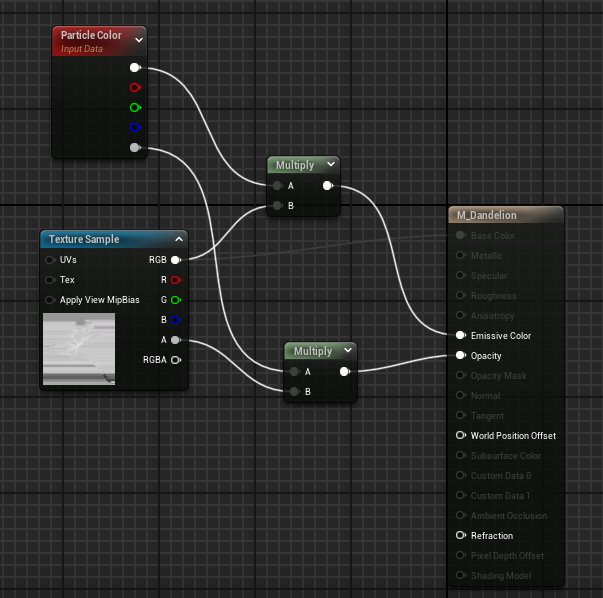Collapse the Particle Color node chevron
The image size is (603, 598).
139,40
